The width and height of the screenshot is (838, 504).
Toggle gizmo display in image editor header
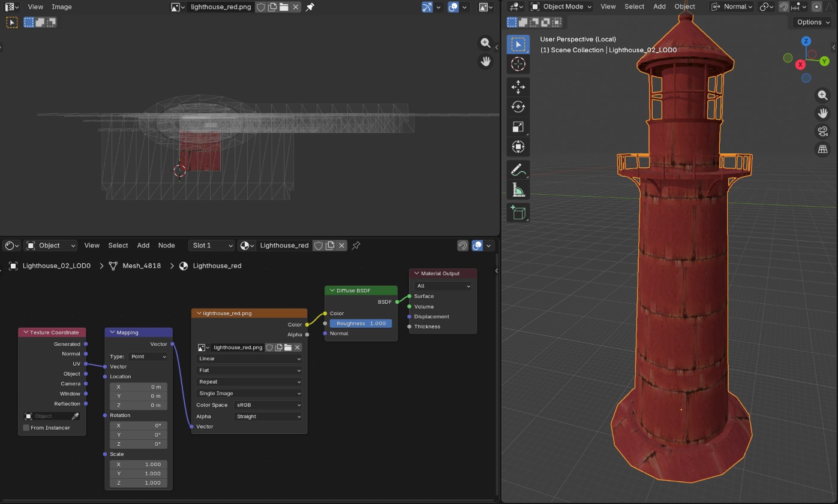point(427,7)
